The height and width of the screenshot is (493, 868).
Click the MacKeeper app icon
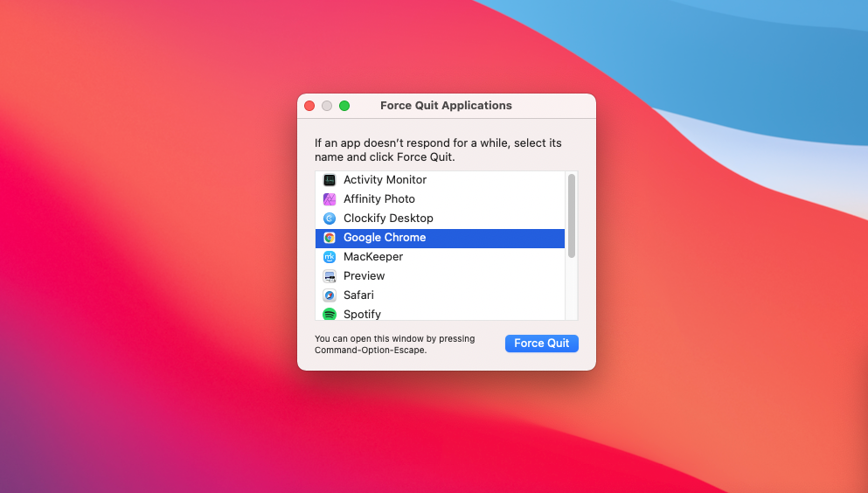pos(330,257)
